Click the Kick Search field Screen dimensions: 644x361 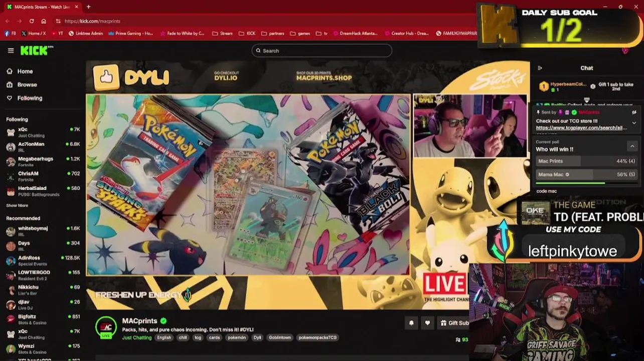(321, 51)
